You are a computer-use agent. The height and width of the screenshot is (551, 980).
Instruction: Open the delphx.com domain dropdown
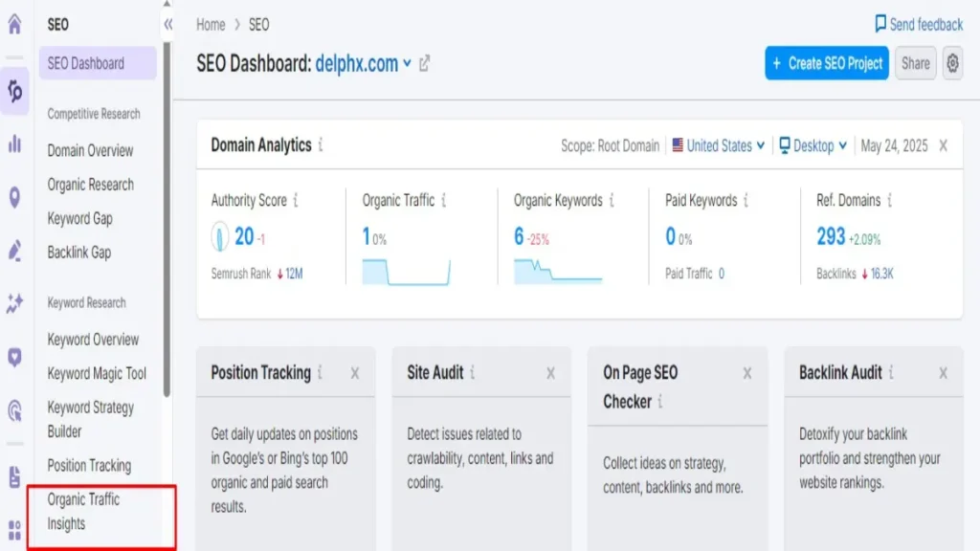pos(363,63)
